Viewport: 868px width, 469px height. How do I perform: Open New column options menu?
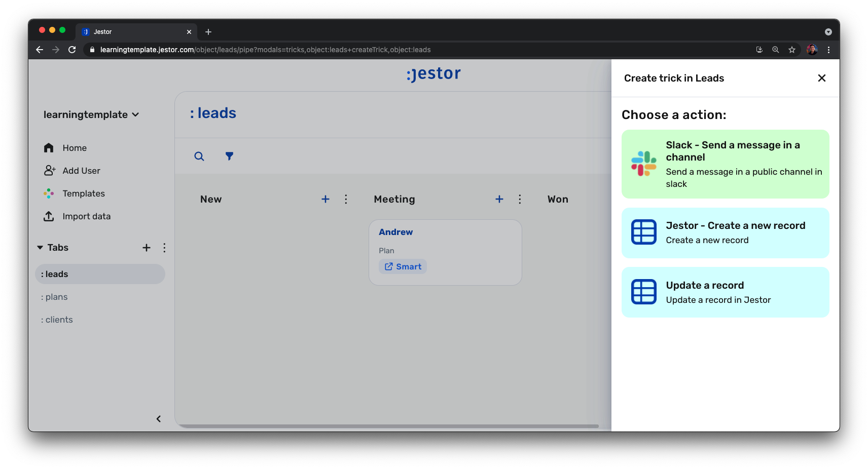click(x=346, y=199)
